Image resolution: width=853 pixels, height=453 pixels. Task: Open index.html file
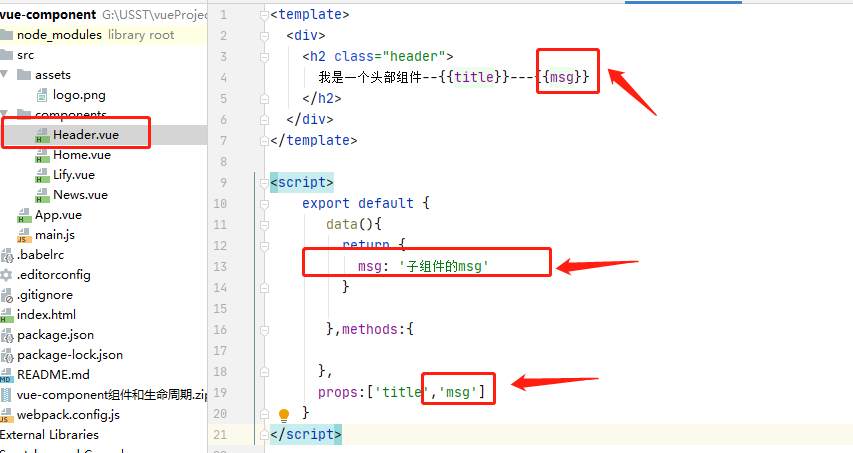(46, 315)
